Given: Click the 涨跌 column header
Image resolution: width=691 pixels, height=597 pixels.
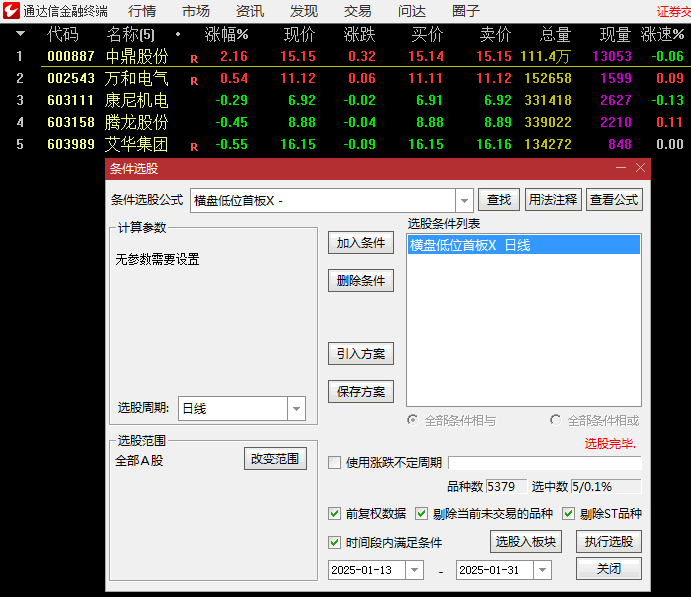Looking at the screenshot, I should click(359, 34).
